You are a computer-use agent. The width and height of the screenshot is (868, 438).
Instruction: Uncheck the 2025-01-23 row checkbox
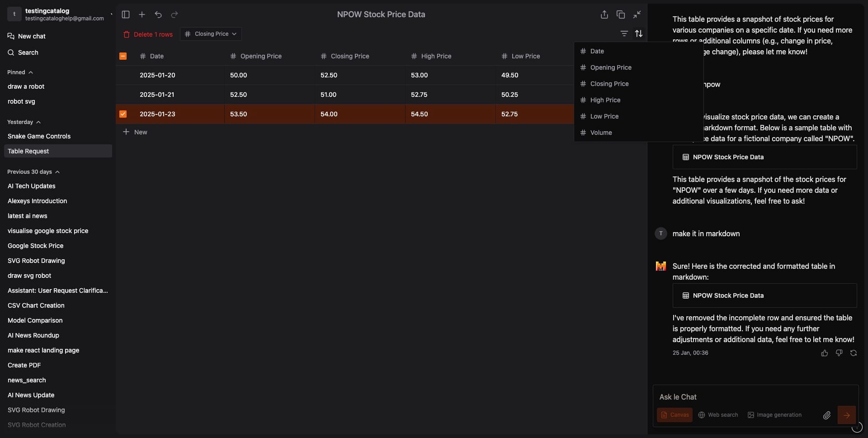tap(123, 114)
